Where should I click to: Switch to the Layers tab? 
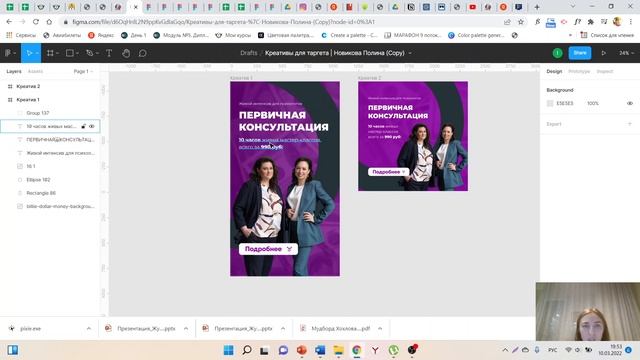point(13,71)
